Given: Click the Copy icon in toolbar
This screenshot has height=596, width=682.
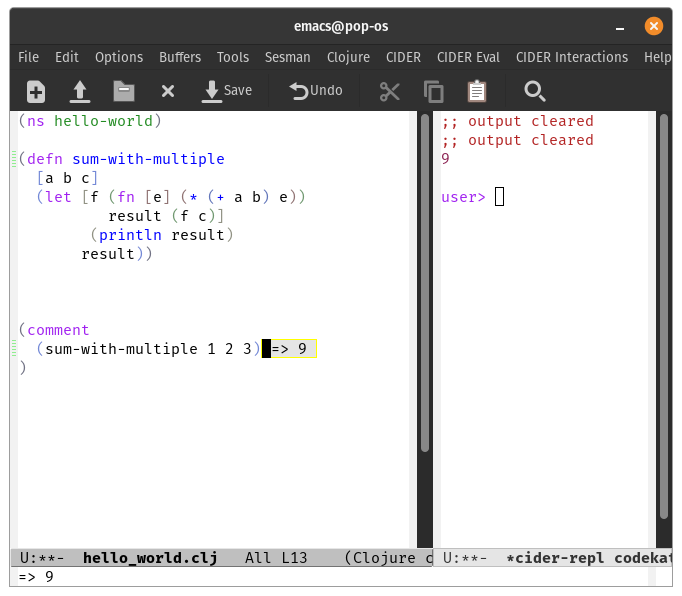Looking at the screenshot, I should pyautogui.click(x=434, y=92).
